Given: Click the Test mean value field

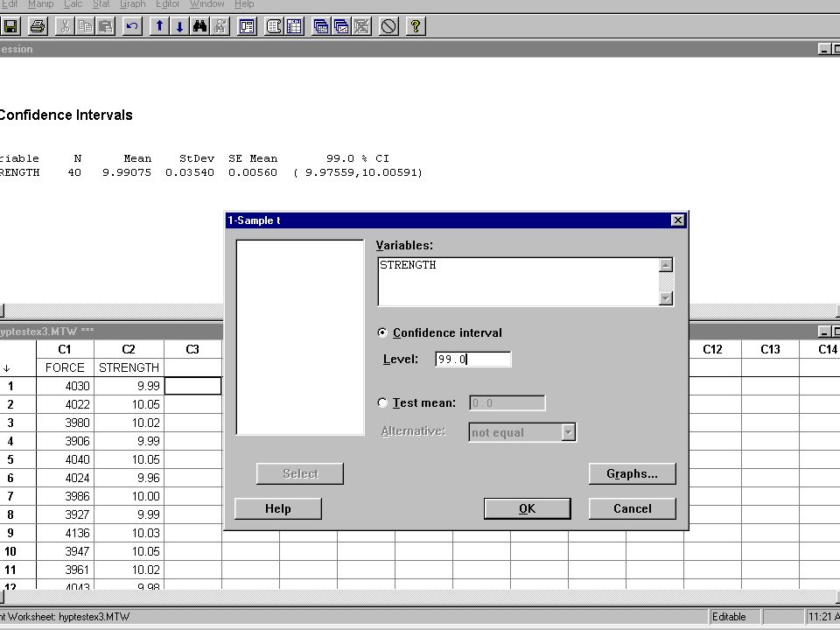Looking at the screenshot, I should coord(507,402).
